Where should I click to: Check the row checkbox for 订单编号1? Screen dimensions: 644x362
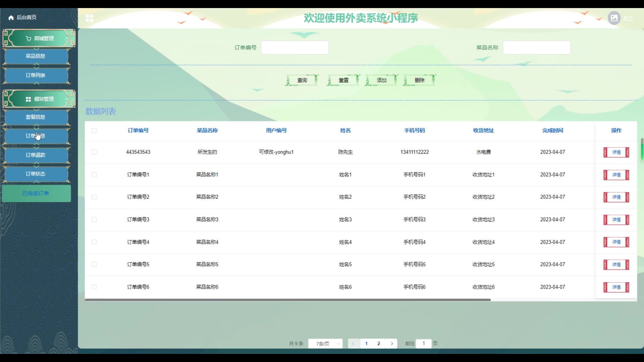tap(94, 175)
